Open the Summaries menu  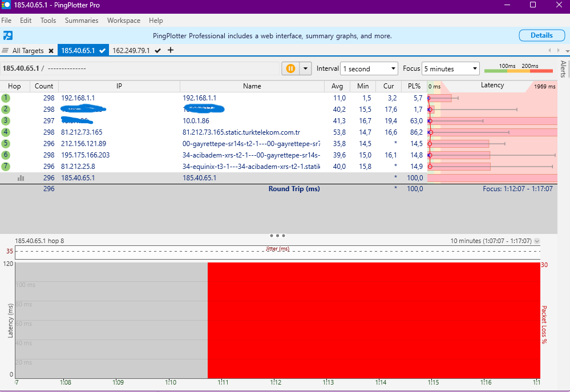pyautogui.click(x=82, y=21)
